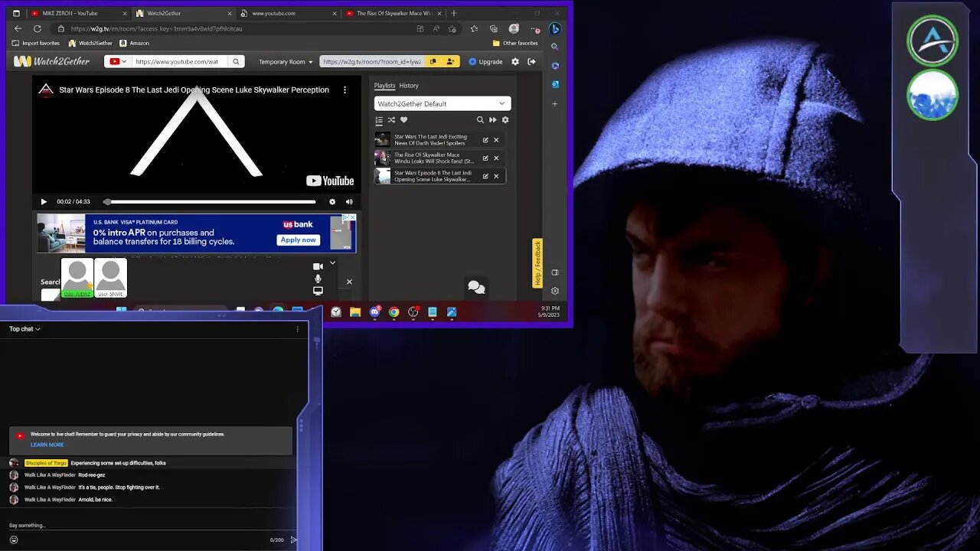Image resolution: width=980 pixels, height=551 pixels.
Task: Open the Bing sidebar button
Action: coord(555,28)
